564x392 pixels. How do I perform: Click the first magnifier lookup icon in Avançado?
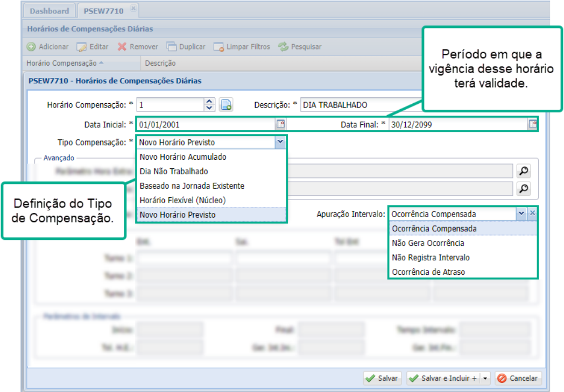523,172
